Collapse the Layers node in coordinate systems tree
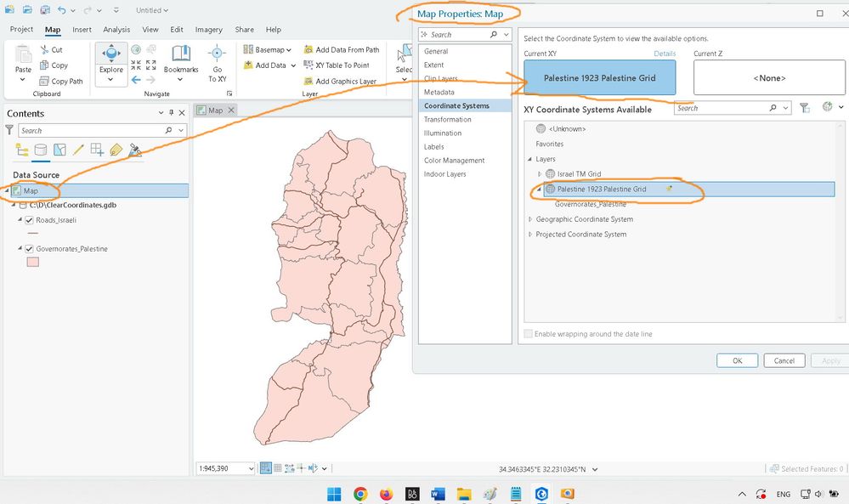 click(530, 159)
